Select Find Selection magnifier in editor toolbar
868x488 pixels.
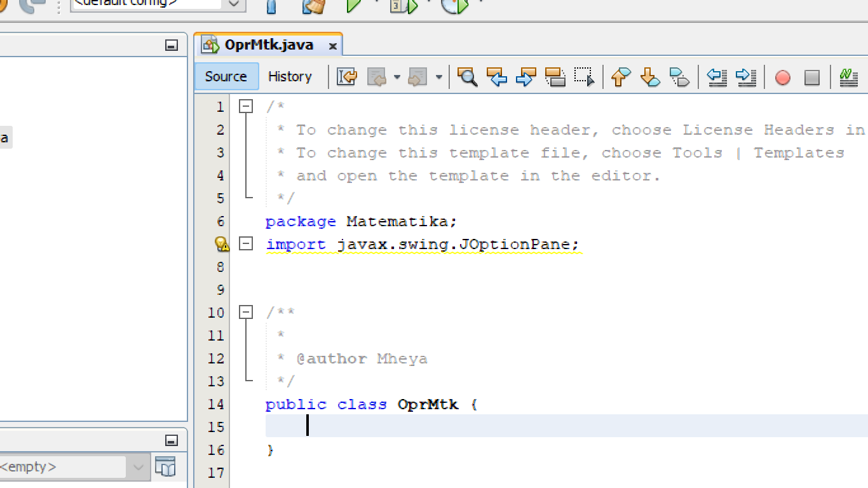(x=467, y=77)
